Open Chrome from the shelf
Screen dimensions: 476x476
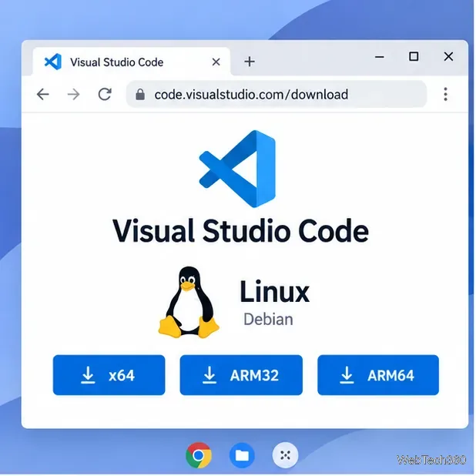199,455
